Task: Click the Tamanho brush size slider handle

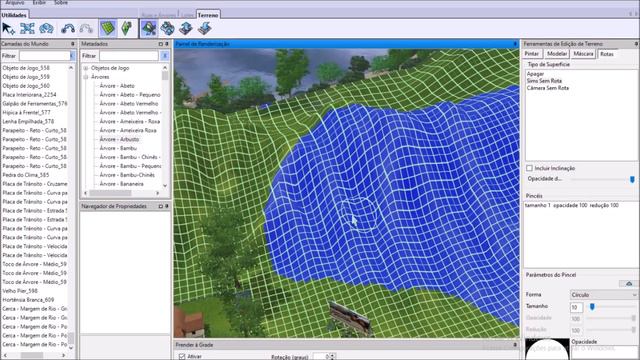Action: [592, 307]
